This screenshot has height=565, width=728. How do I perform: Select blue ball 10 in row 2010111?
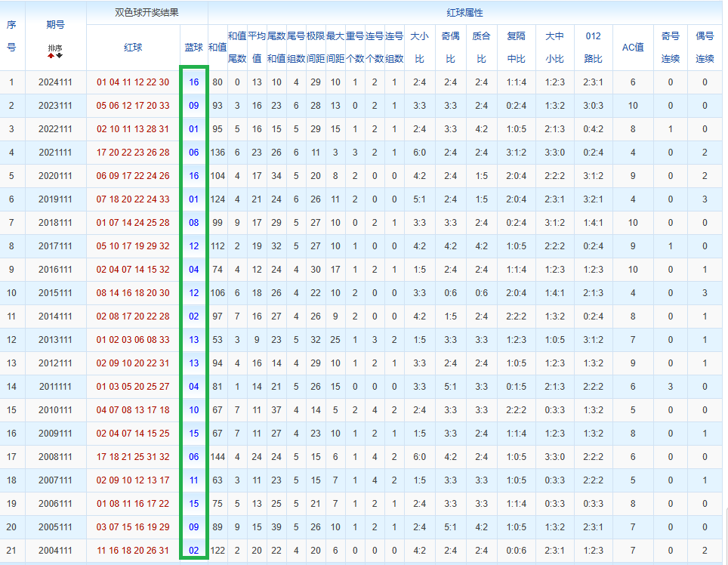tap(194, 410)
